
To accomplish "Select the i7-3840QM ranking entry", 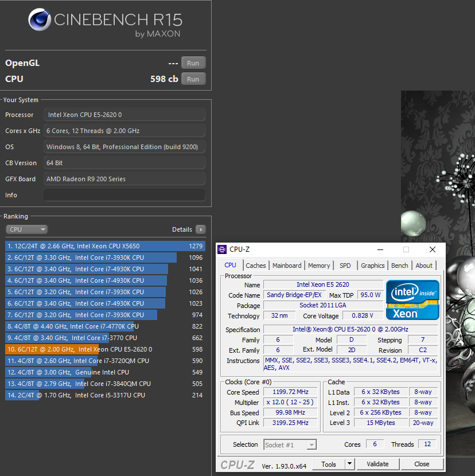I will (x=105, y=384).
